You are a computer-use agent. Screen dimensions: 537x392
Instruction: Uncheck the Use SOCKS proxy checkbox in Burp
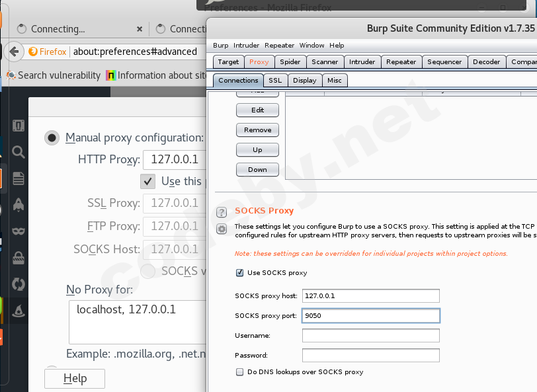[239, 273]
